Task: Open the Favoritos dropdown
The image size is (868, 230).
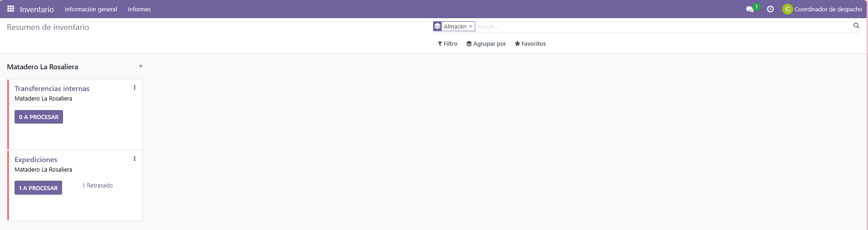Action: click(x=530, y=44)
